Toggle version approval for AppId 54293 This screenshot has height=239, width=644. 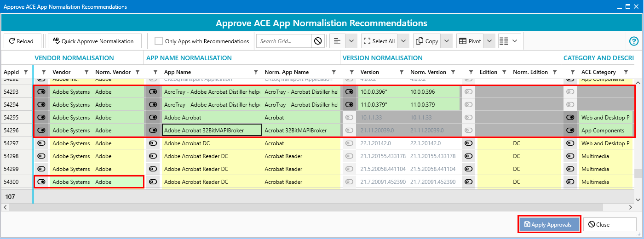point(350,92)
